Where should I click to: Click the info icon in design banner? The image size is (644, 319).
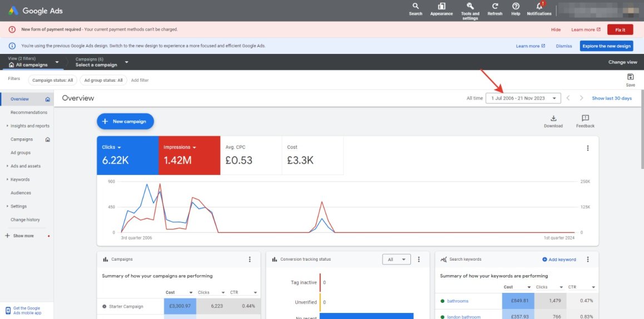(12, 46)
